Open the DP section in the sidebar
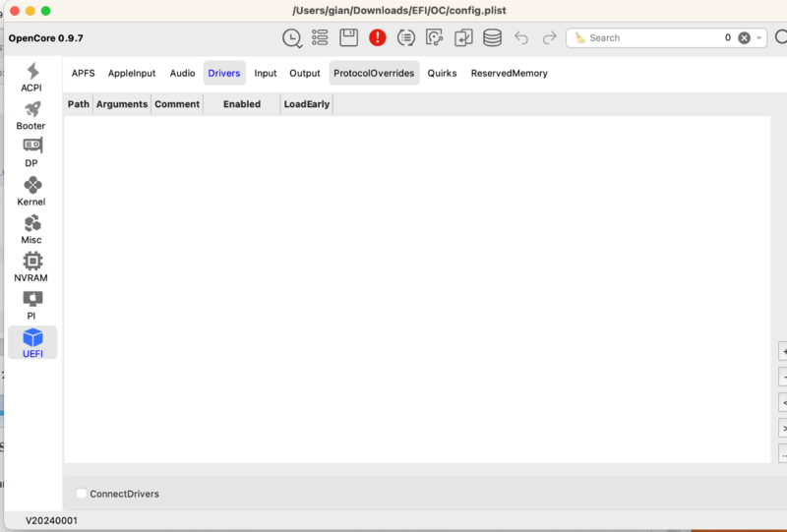The width and height of the screenshot is (787, 532). [31, 153]
